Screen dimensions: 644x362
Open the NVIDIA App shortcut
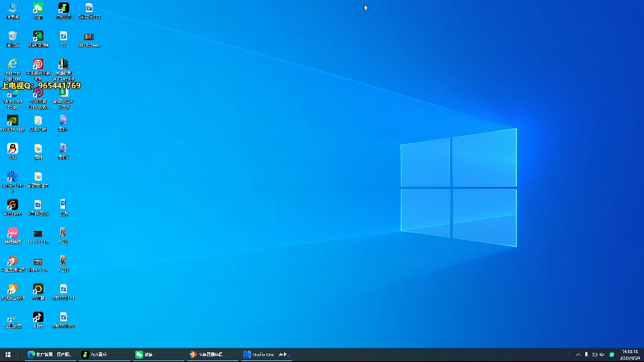pyautogui.click(x=13, y=124)
